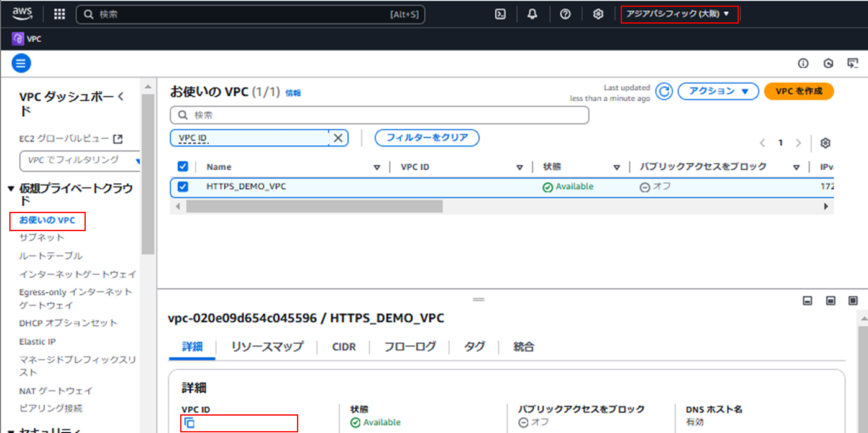
Task: Open the AWS home logo
Action: coord(22,14)
